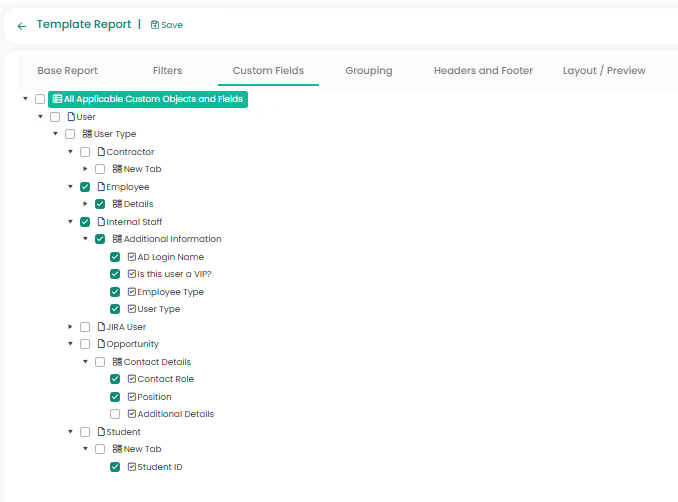Switch to the Filters tab

coord(167,71)
